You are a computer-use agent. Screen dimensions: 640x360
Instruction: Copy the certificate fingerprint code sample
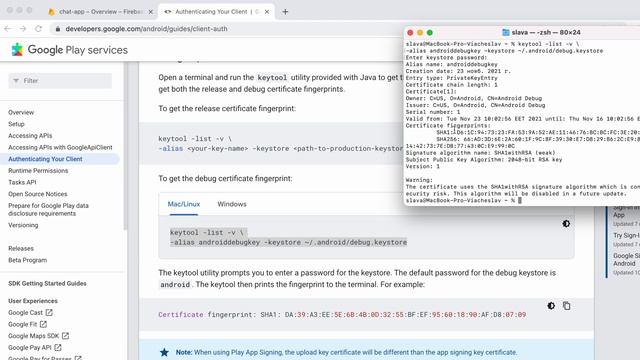coord(567,306)
